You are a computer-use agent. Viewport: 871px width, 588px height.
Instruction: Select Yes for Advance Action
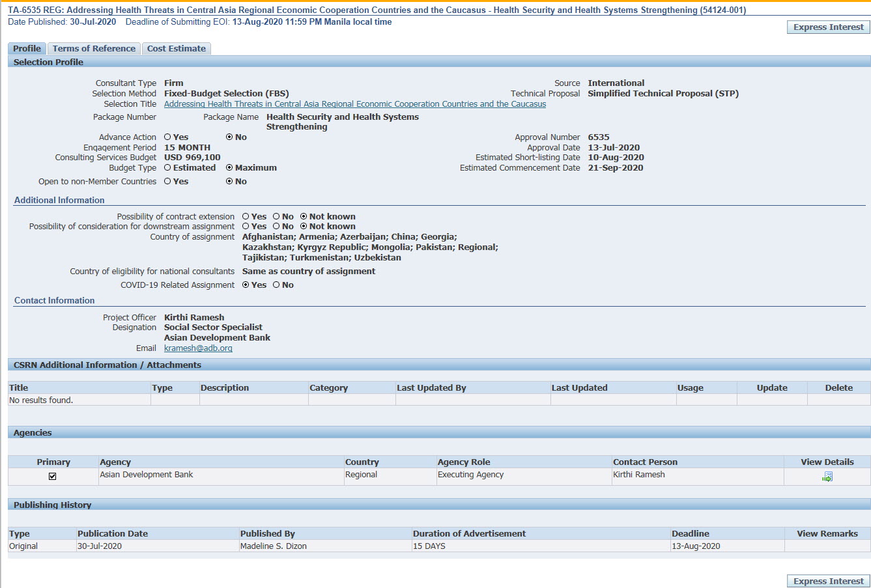tap(167, 137)
